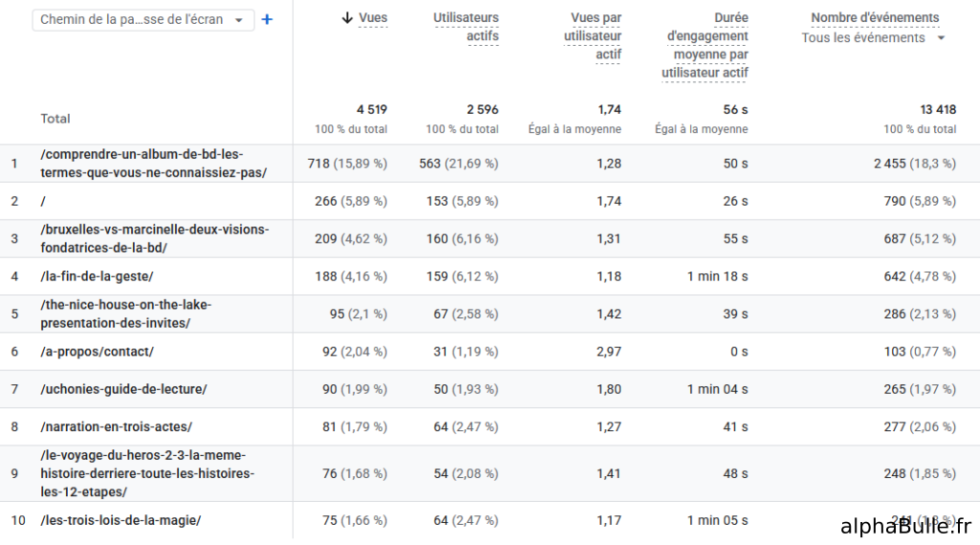Screen dimensions: 980x545
Task: Click the Total row label
Action: tap(56, 119)
